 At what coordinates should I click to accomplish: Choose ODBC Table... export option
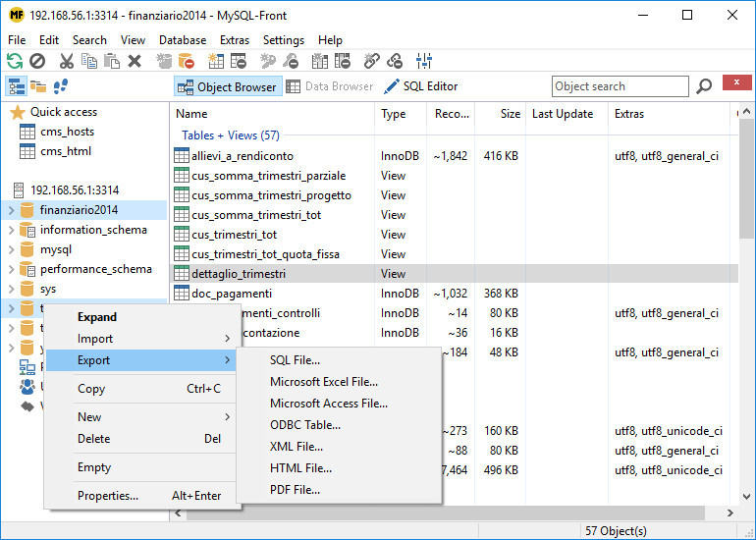coord(339,425)
